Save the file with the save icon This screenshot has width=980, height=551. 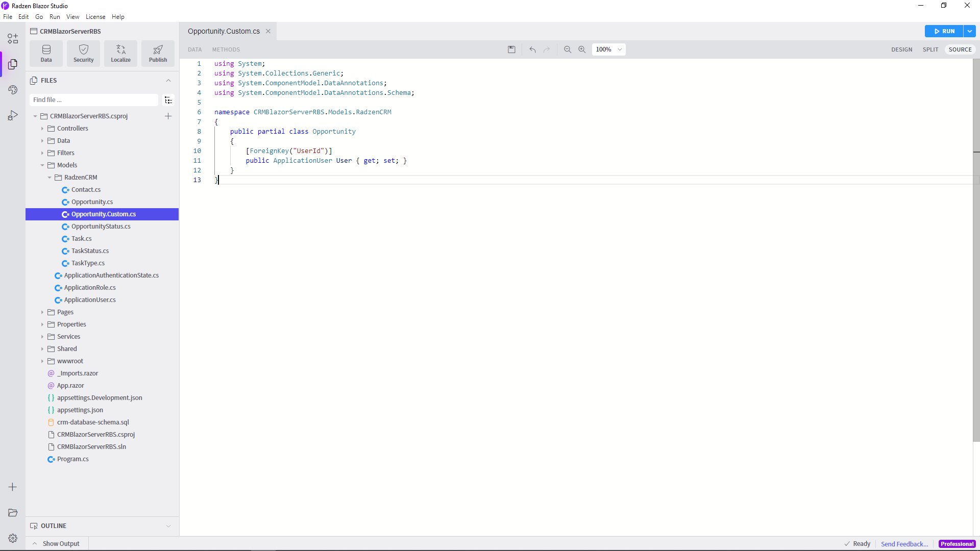(511, 49)
